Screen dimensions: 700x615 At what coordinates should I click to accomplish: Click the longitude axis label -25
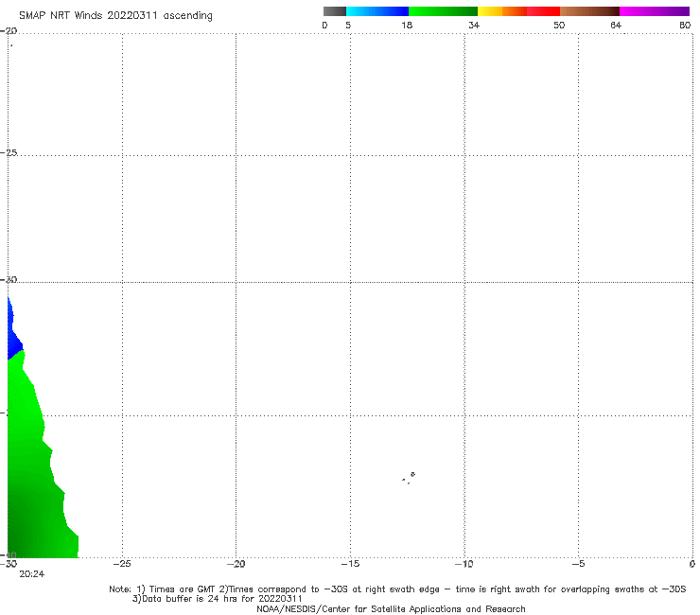[122, 564]
